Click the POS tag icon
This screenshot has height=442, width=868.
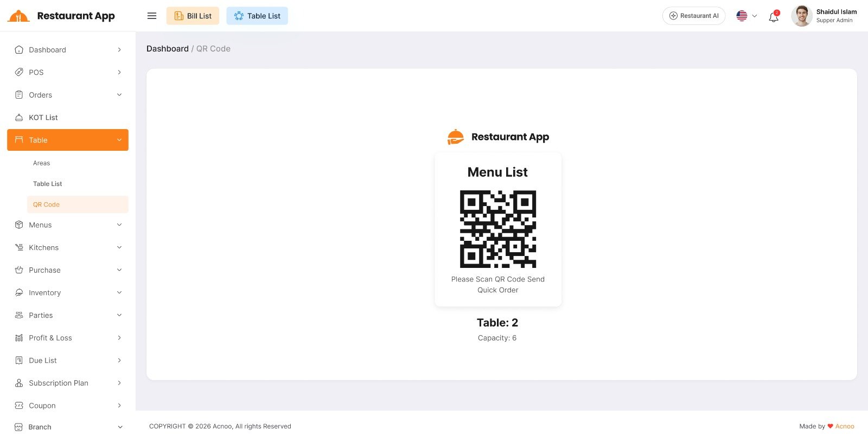(19, 72)
